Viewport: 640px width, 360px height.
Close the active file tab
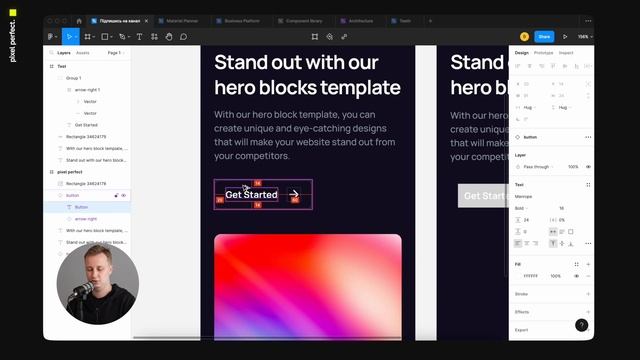(x=147, y=21)
